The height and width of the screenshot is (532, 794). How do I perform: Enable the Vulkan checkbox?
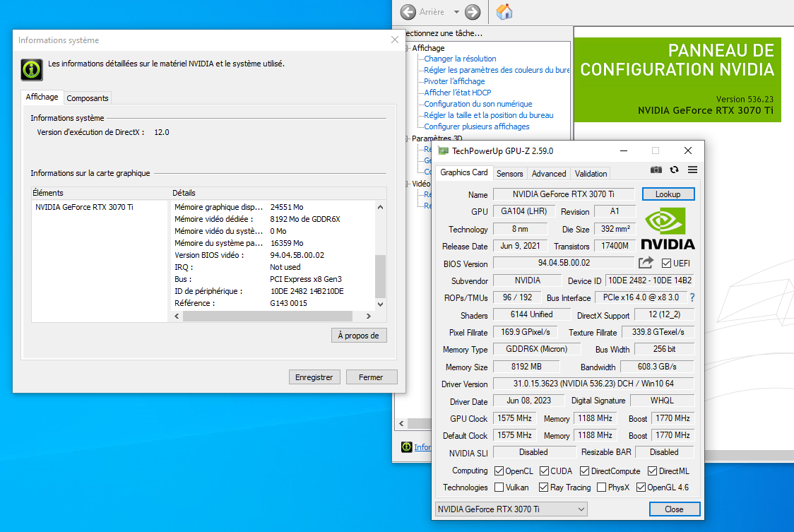[499, 487]
